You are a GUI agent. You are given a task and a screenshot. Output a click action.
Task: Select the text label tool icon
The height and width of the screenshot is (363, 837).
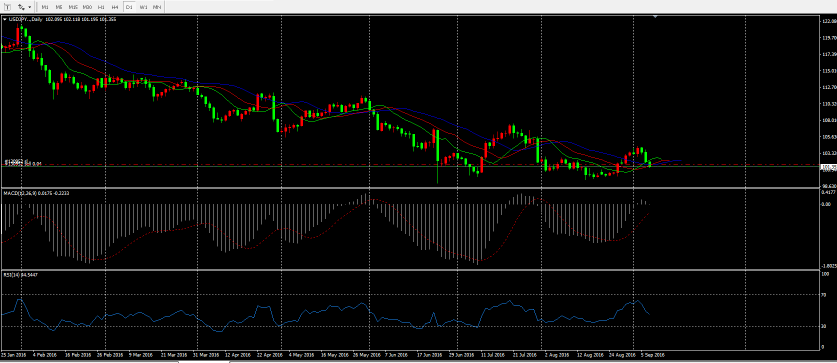(7, 7)
